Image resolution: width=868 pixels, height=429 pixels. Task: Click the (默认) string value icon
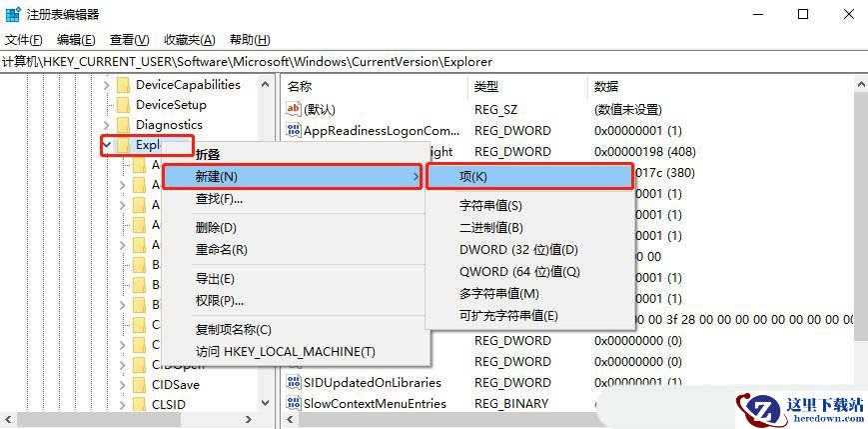click(294, 109)
